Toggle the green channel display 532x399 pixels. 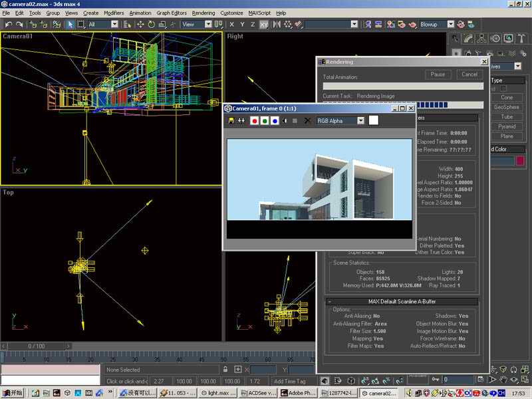(264, 121)
